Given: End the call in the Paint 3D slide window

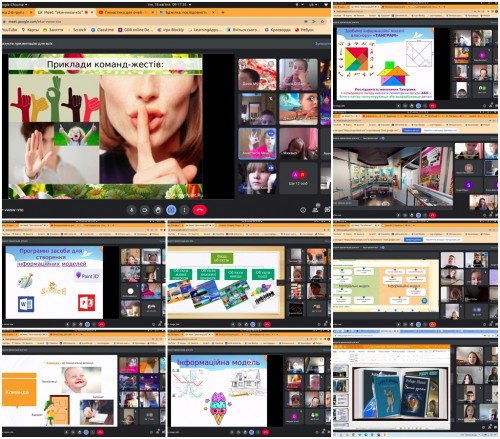Looking at the screenshot, I should 101,324.
